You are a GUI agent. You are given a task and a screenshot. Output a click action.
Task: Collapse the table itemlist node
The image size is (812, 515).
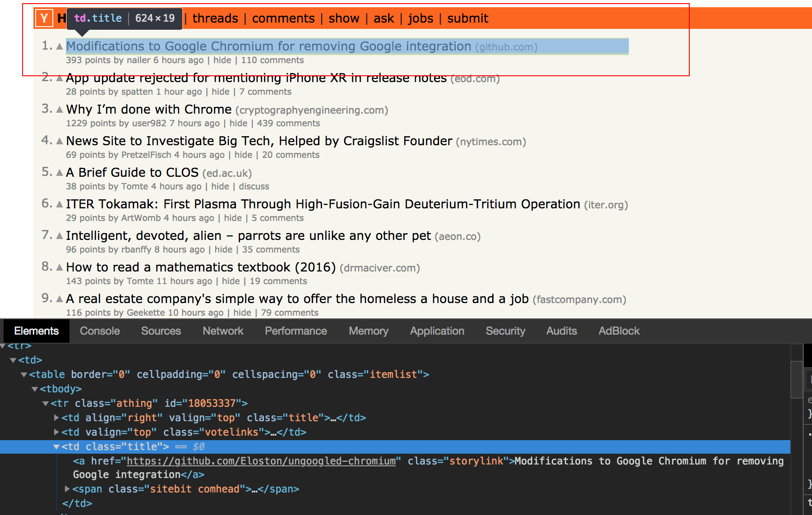(x=24, y=375)
